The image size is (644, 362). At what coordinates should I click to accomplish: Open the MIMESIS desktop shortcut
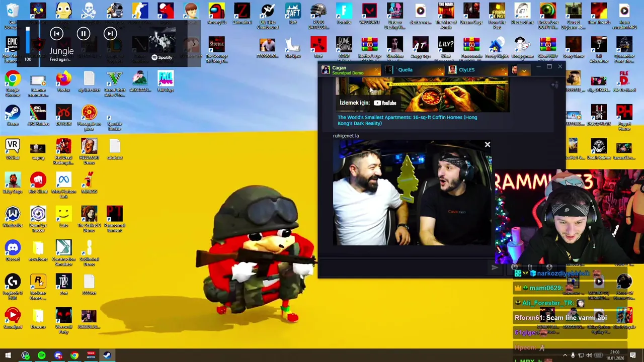[x=89, y=183]
